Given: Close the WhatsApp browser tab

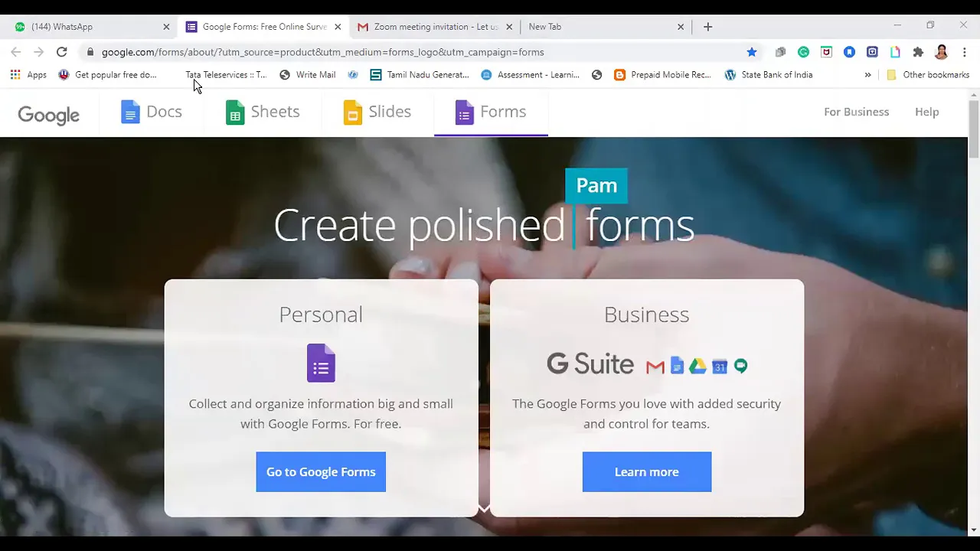Looking at the screenshot, I should (166, 27).
